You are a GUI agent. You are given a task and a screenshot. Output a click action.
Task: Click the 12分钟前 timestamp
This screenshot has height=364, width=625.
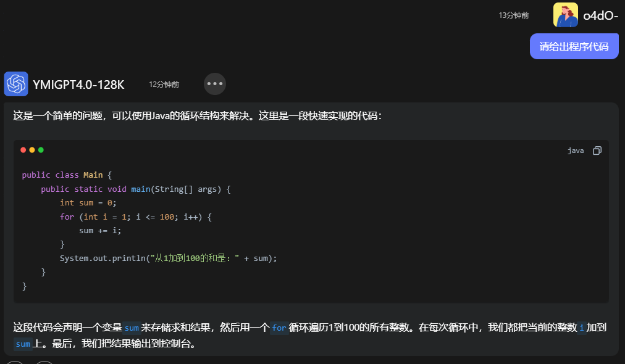(x=164, y=85)
